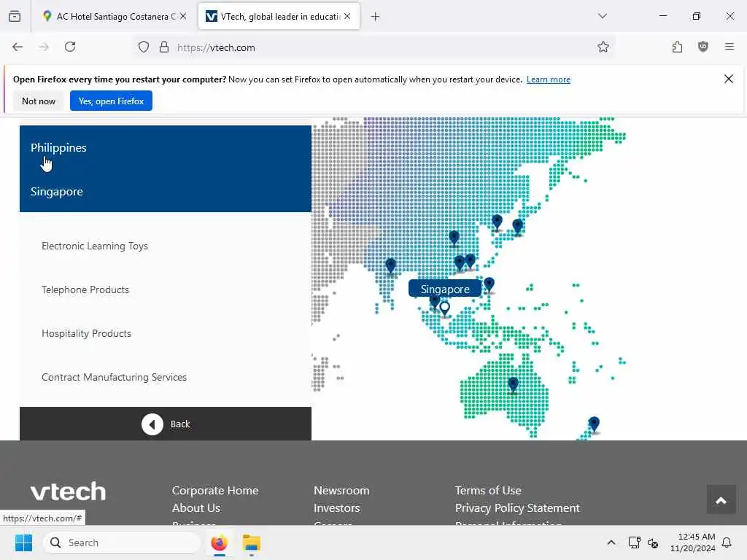Open Telephone Products entry
Image resolution: width=747 pixels, height=560 pixels.
click(85, 290)
